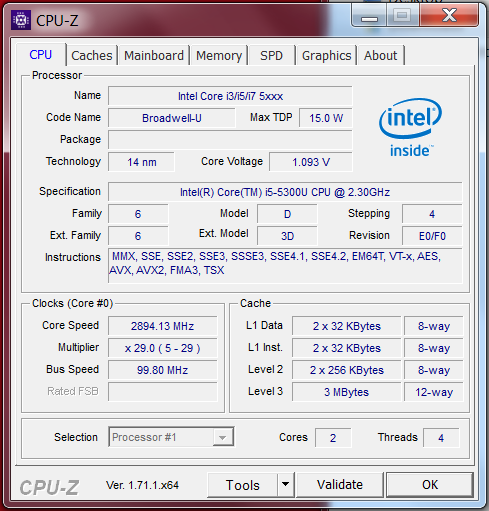Click the version text Ver. 1.71.1.x64
The image size is (489, 511).
142,485
